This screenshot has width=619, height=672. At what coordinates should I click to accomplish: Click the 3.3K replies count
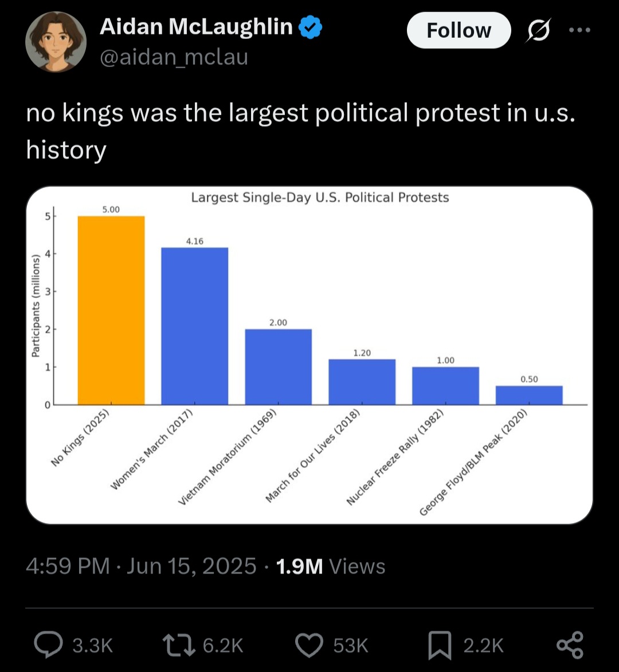click(x=93, y=646)
